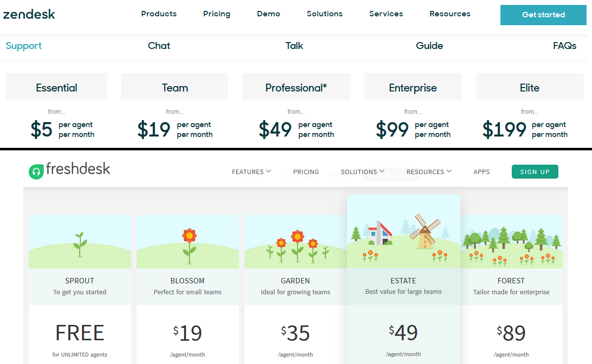Image resolution: width=592 pixels, height=364 pixels.
Task: Click the Professional $49 price
Action: tap(275, 130)
